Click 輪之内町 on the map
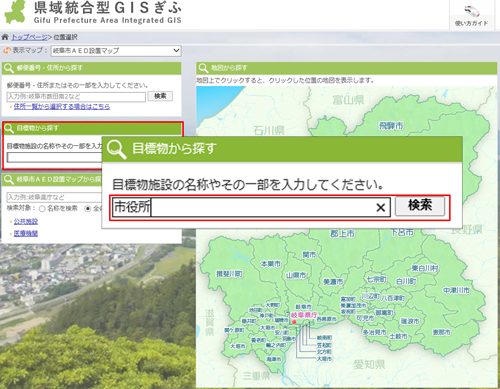Image resolution: width=500 pixels, height=389 pixels. coord(276,345)
